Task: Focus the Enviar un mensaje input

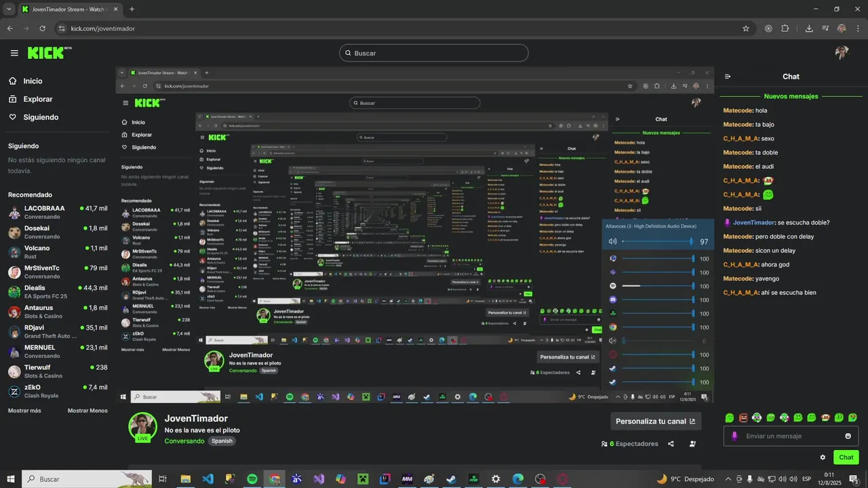Action: coord(791,436)
